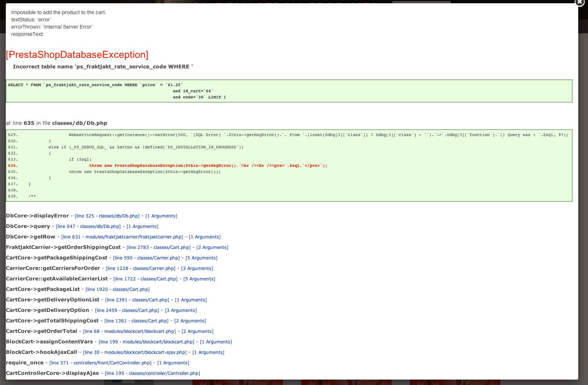Open line 199 blockcart.php link
The width and height of the screenshot is (588, 385).
point(146,342)
